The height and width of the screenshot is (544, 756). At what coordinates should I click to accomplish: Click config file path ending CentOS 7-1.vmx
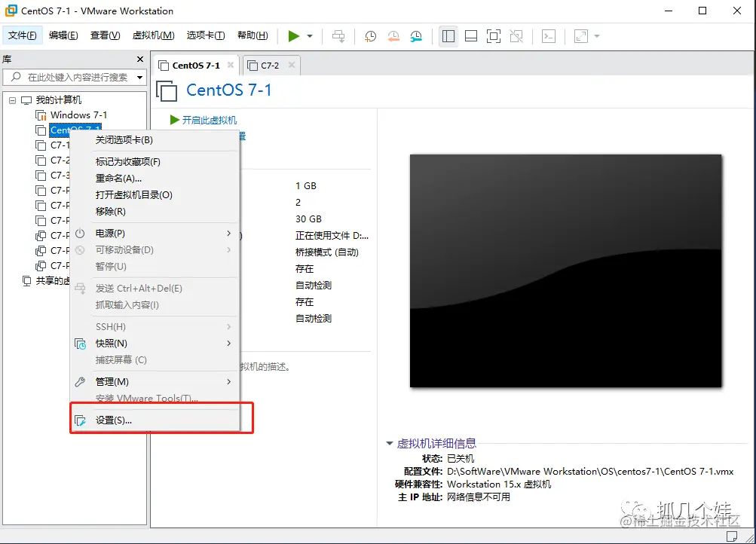click(590, 471)
